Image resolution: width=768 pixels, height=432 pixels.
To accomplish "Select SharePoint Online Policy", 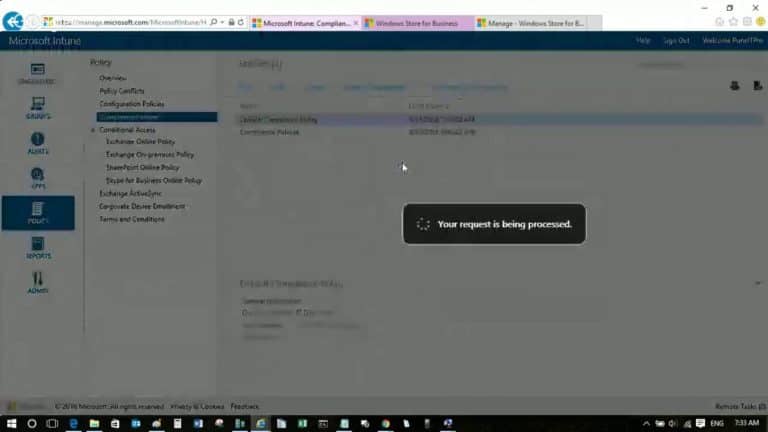I will pyautogui.click(x=143, y=168).
